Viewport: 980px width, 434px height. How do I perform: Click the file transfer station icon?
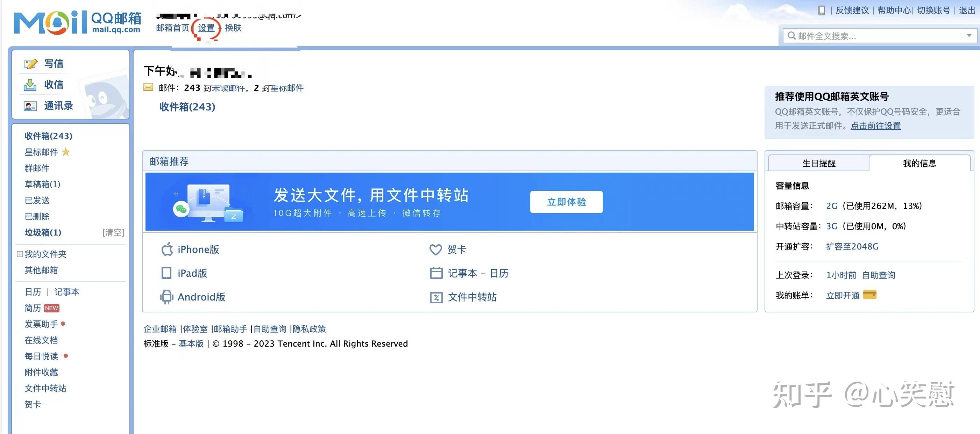pyautogui.click(x=436, y=297)
